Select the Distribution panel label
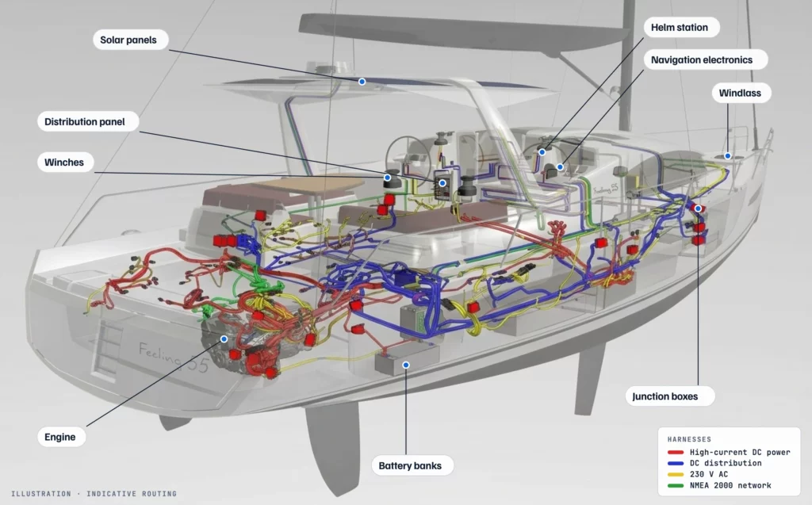Screen dimensions: 812x505 pos(88,122)
